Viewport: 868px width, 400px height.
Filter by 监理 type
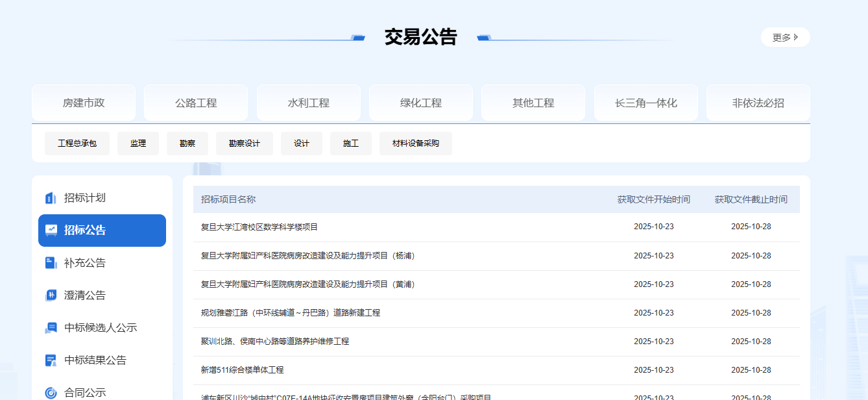(138, 144)
